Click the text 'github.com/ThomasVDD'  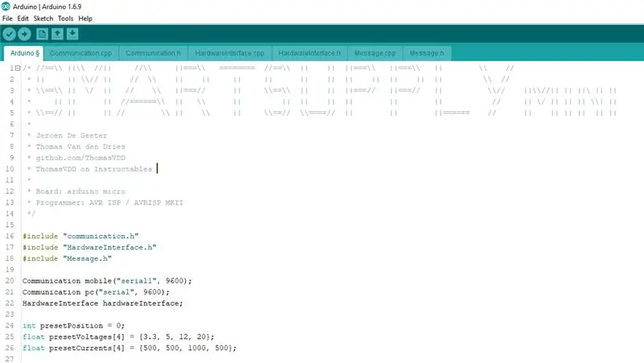[x=80, y=158]
